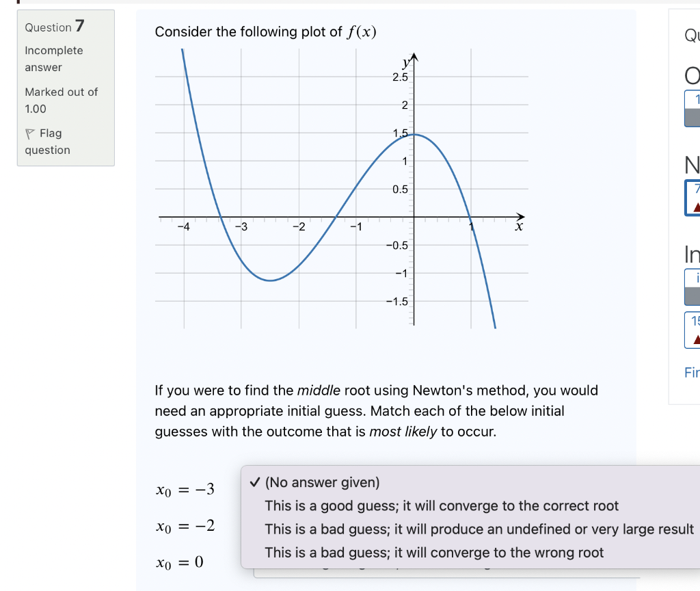
Task: Click the 'Marked out of 1.00' panel
Action: click(61, 101)
